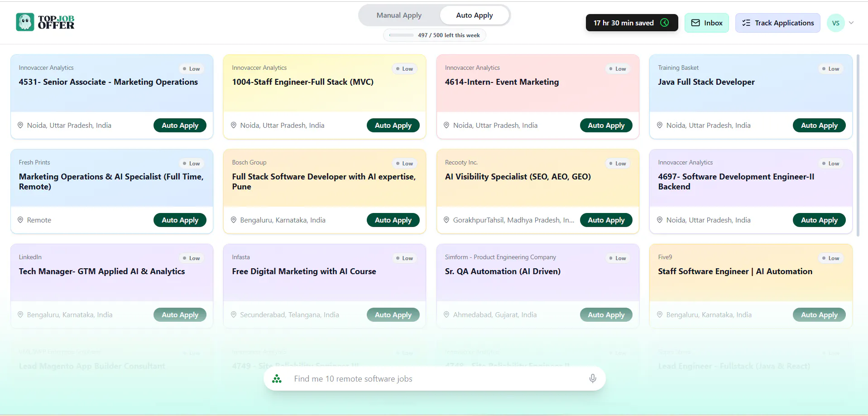868x416 pixels.
Task: Open the Sr. QA Automation (AI Driven) title
Action: [x=503, y=271]
